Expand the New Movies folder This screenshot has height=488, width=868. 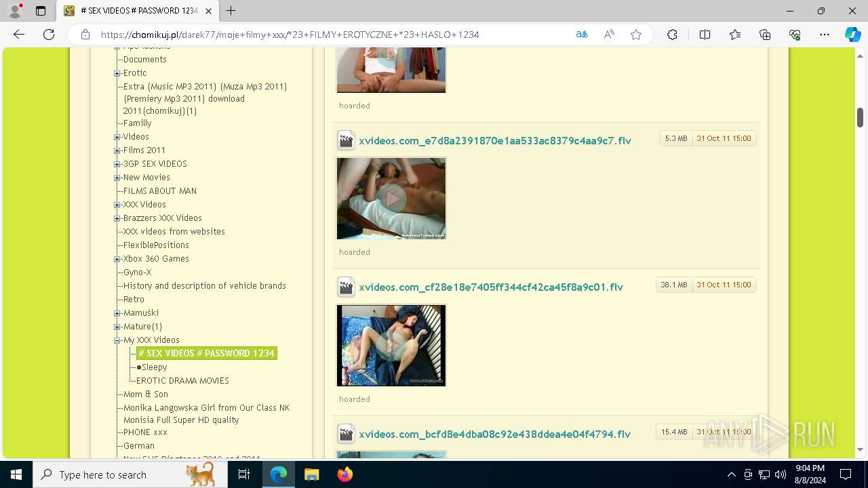point(117,178)
